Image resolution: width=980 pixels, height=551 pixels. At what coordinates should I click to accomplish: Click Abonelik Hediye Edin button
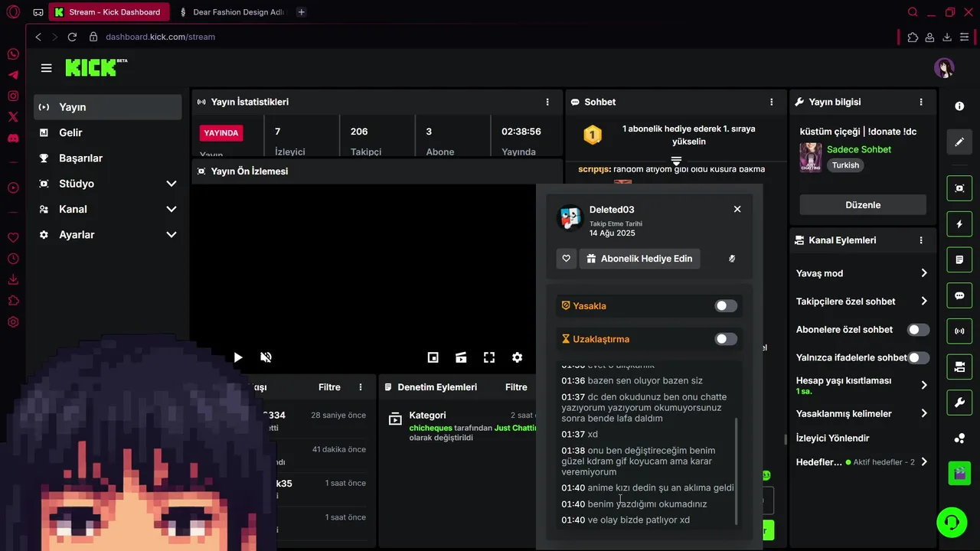[x=639, y=259]
